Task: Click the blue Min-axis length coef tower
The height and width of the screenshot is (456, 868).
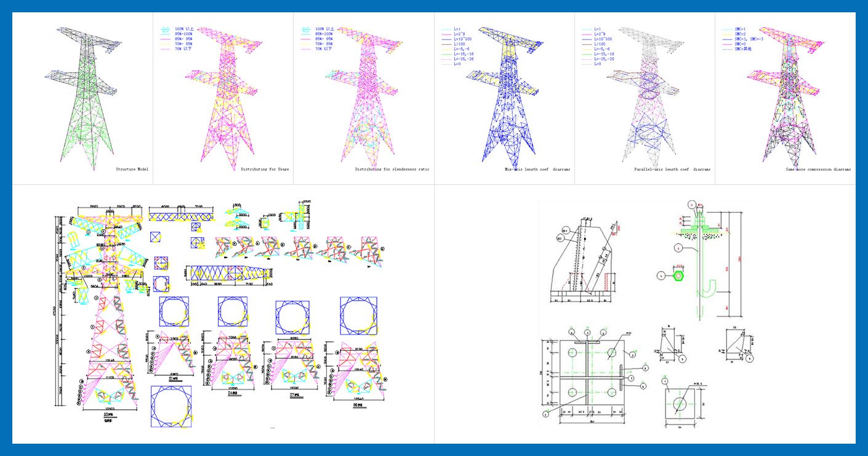Action: [505, 99]
